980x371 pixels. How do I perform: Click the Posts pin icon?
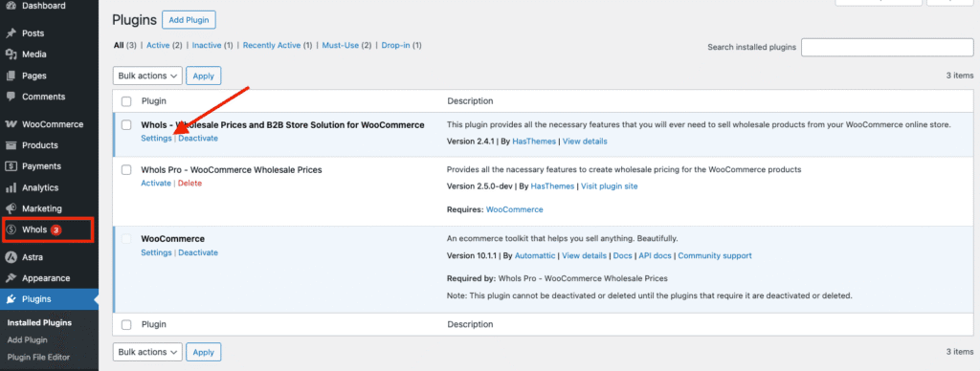pos(11,33)
